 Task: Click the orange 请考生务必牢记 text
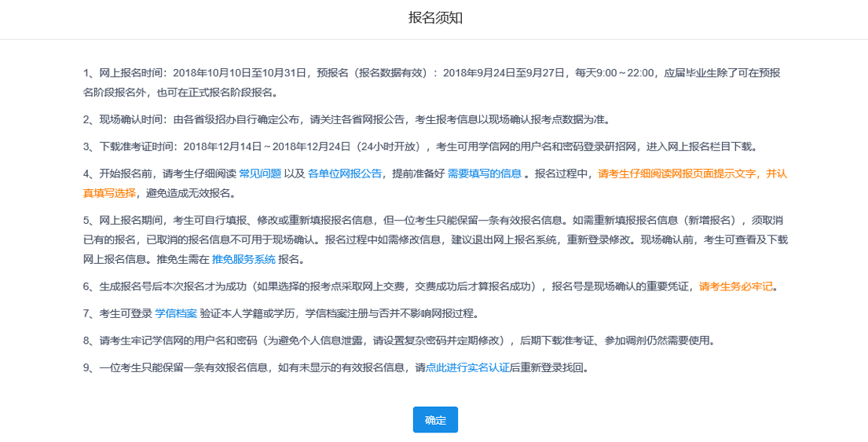[736, 286]
